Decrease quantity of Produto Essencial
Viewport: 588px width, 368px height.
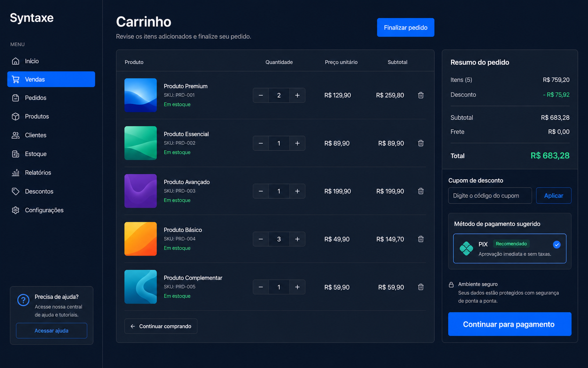pyautogui.click(x=261, y=143)
